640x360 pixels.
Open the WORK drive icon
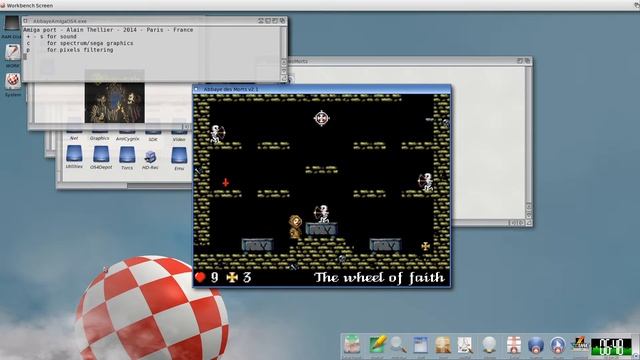point(13,52)
